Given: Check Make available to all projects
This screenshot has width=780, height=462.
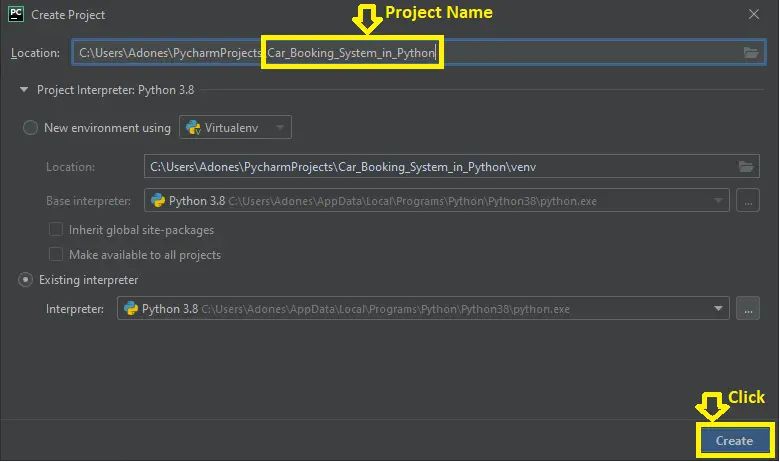Looking at the screenshot, I should click(x=56, y=254).
